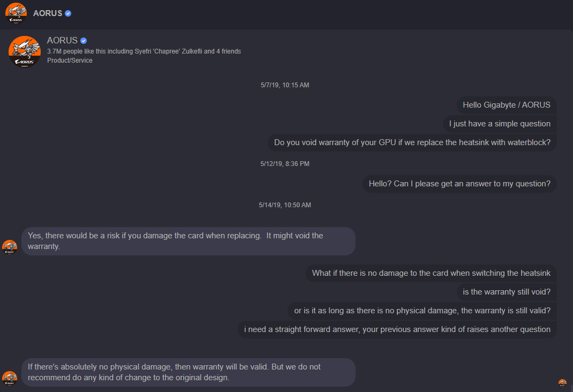Click the reply starting "Yes, there would be a risk"

pyautogui.click(x=188, y=241)
